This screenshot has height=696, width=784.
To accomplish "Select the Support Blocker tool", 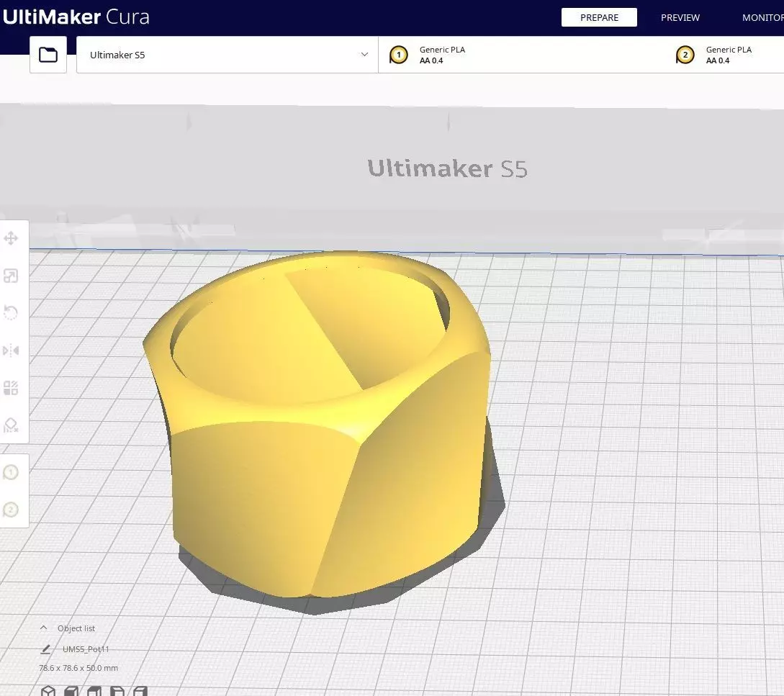I will (11, 425).
